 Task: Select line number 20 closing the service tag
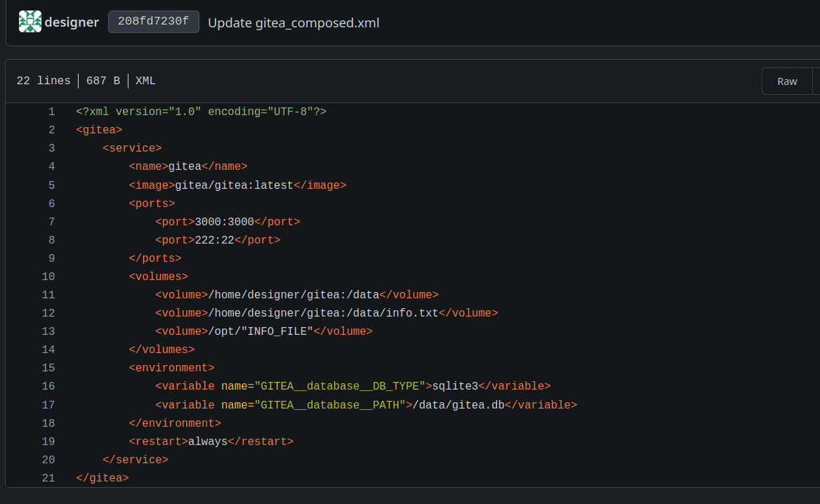tap(48, 460)
